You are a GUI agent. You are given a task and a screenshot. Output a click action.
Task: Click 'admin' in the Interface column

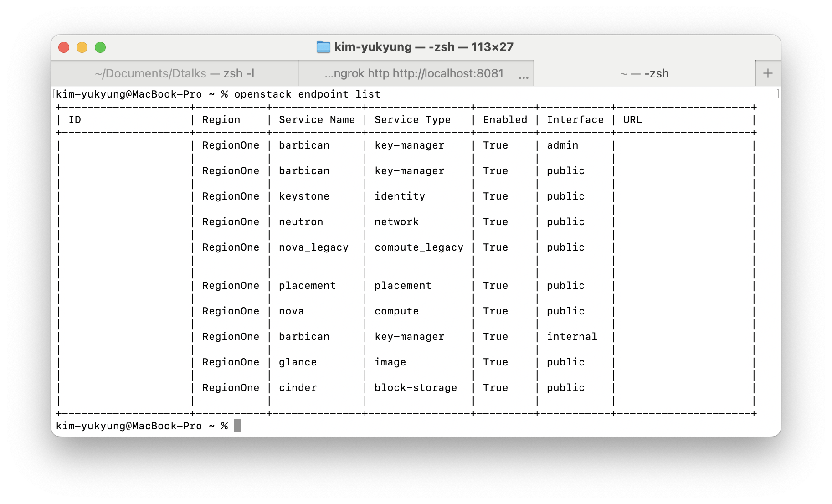(x=562, y=145)
